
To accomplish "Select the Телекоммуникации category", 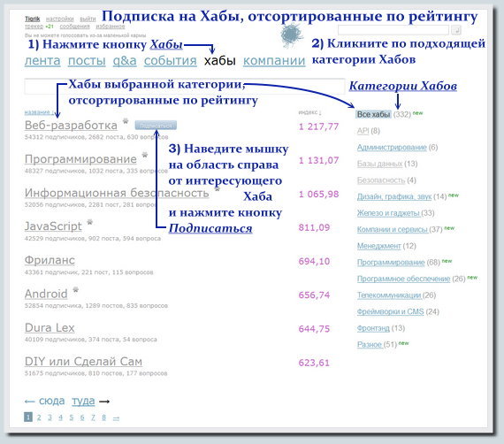I will click(x=389, y=295).
